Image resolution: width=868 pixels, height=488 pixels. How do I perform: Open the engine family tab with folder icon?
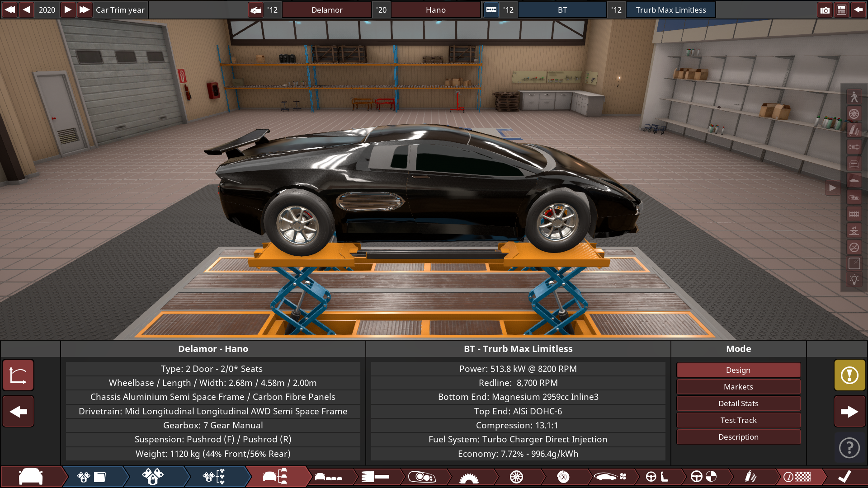coord(92,477)
